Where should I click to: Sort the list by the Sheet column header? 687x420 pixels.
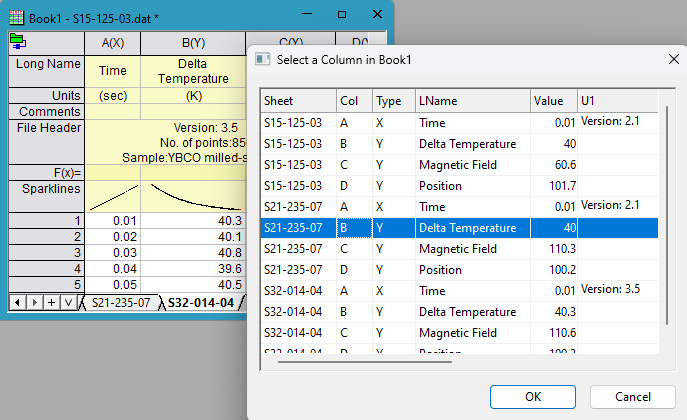(298, 100)
